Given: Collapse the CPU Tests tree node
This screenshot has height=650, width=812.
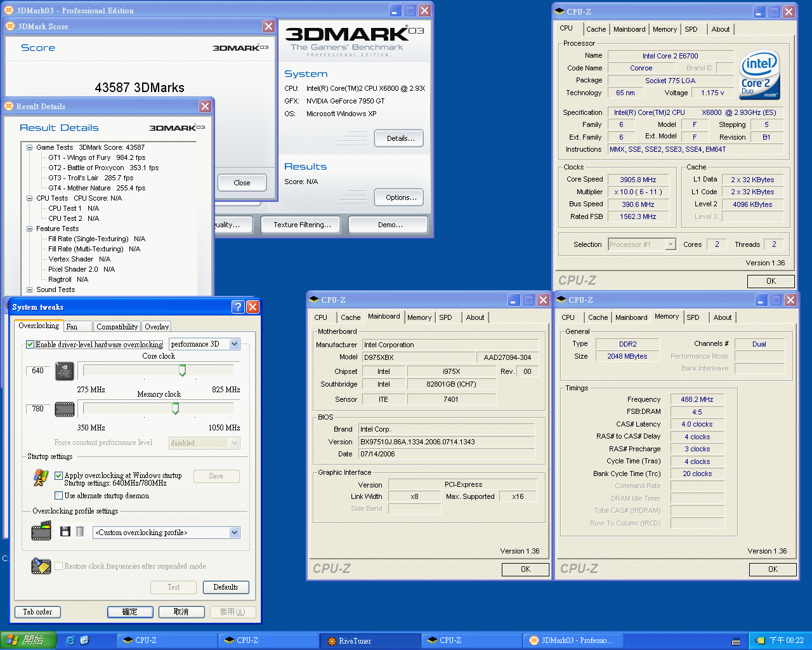Looking at the screenshot, I should [29, 198].
